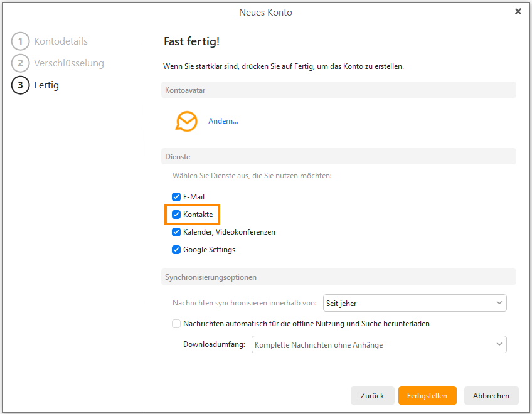
Task: Close the Neues Konto dialog
Action: point(518,12)
